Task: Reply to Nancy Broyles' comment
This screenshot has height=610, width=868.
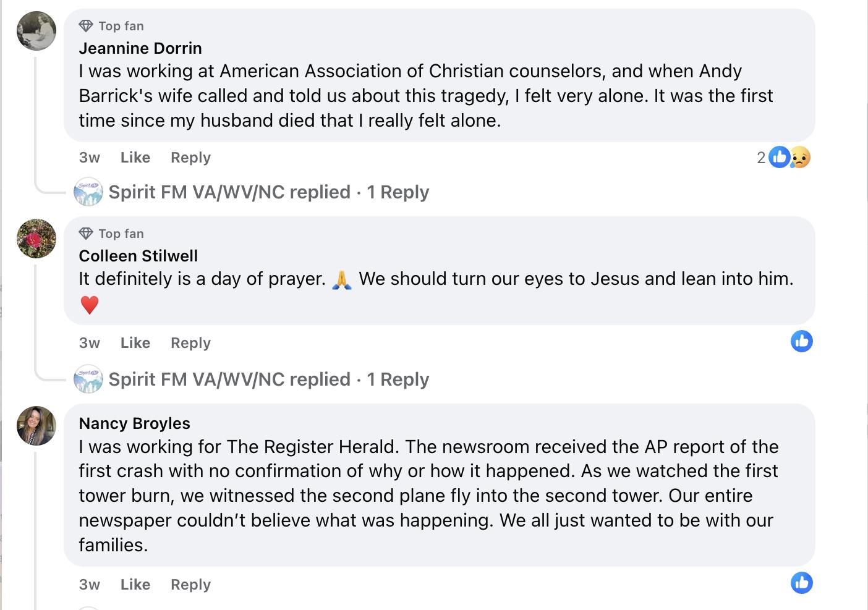Action: (190, 585)
